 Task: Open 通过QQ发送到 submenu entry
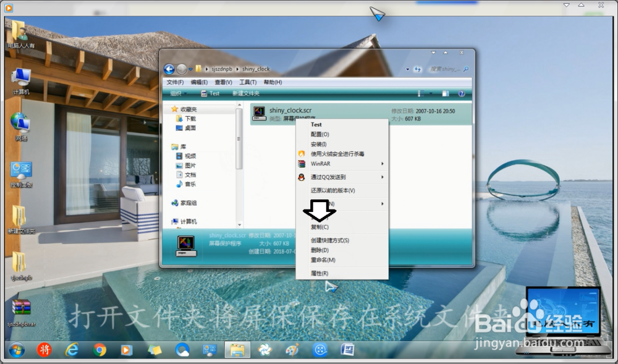tap(342, 177)
